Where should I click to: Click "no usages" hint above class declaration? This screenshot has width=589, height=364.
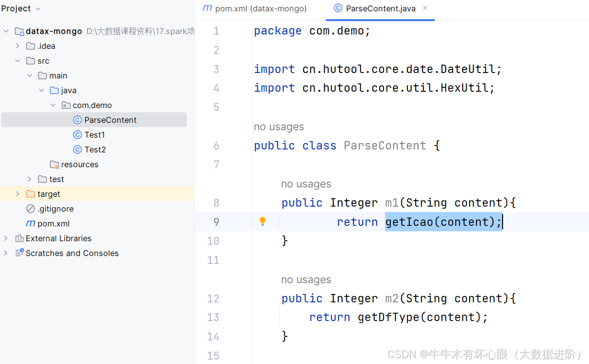point(279,127)
